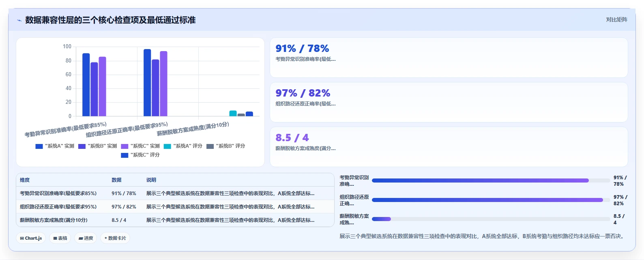Open the Chart.js chip
Image resolution: width=644 pixels, height=260 pixels.
31,238
